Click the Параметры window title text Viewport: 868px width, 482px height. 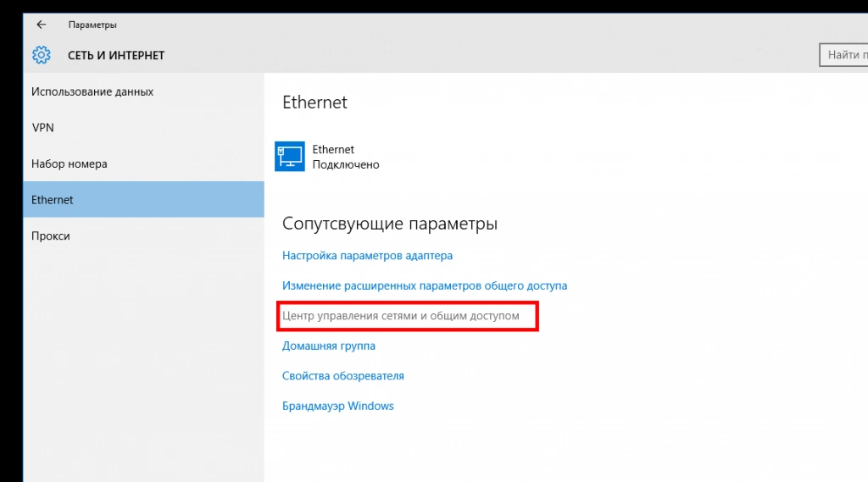click(x=92, y=25)
